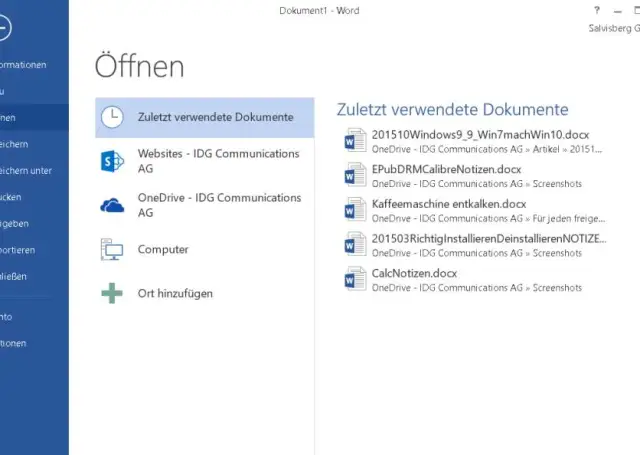Select Öffnen in the sidebar
Screen dimensions: 640x455
point(34,118)
